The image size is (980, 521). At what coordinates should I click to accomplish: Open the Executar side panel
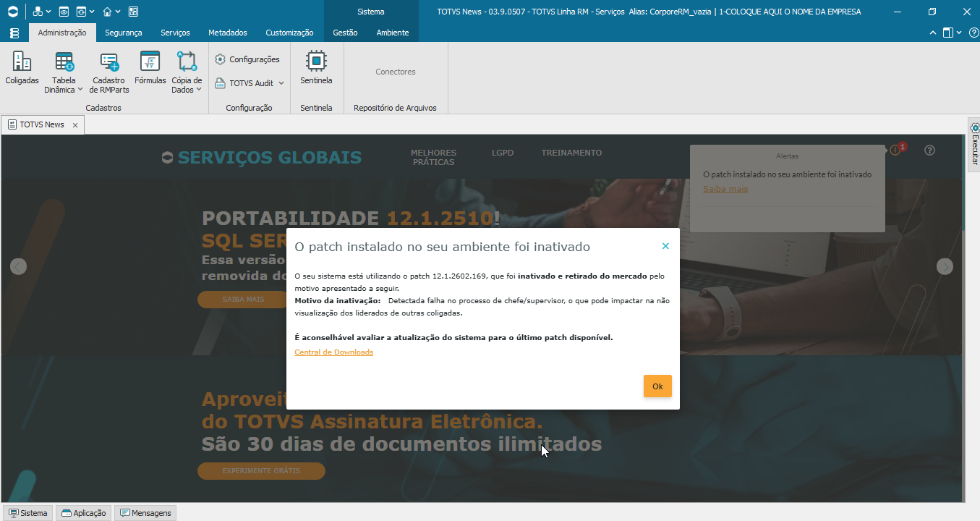click(x=974, y=145)
